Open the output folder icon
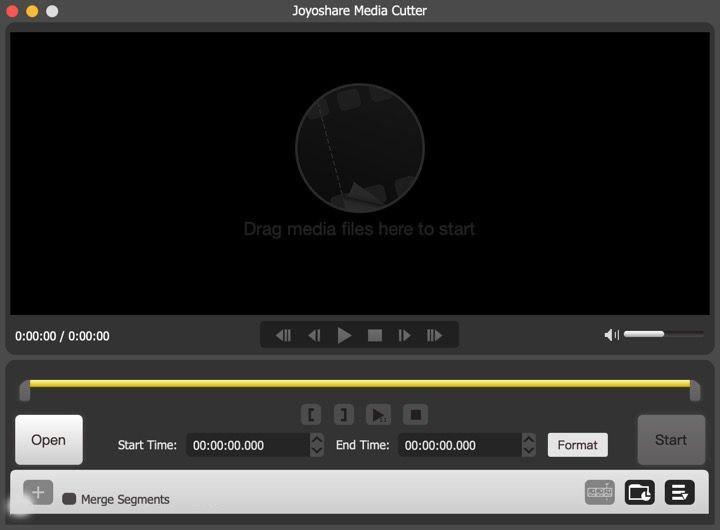 pos(640,492)
